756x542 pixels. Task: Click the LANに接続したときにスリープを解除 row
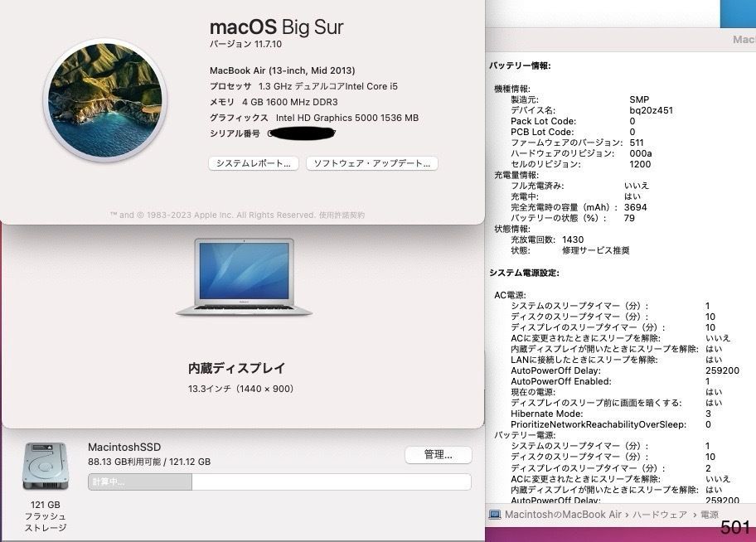pos(616,360)
